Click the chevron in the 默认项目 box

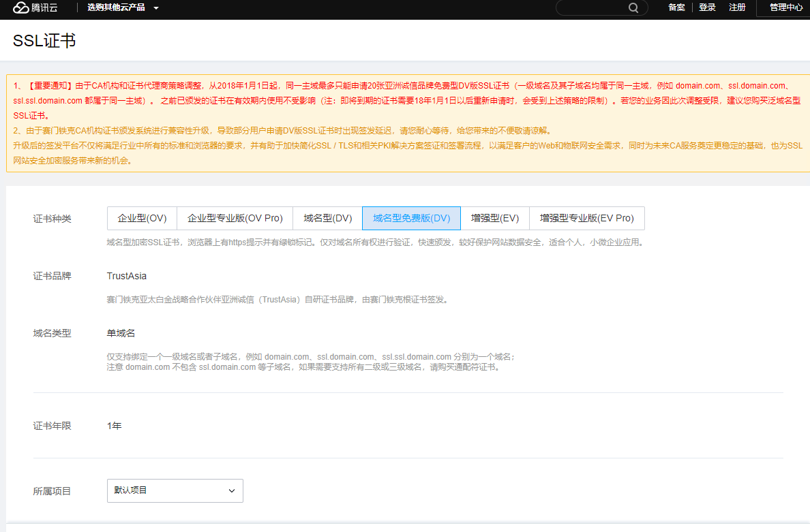tap(232, 490)
